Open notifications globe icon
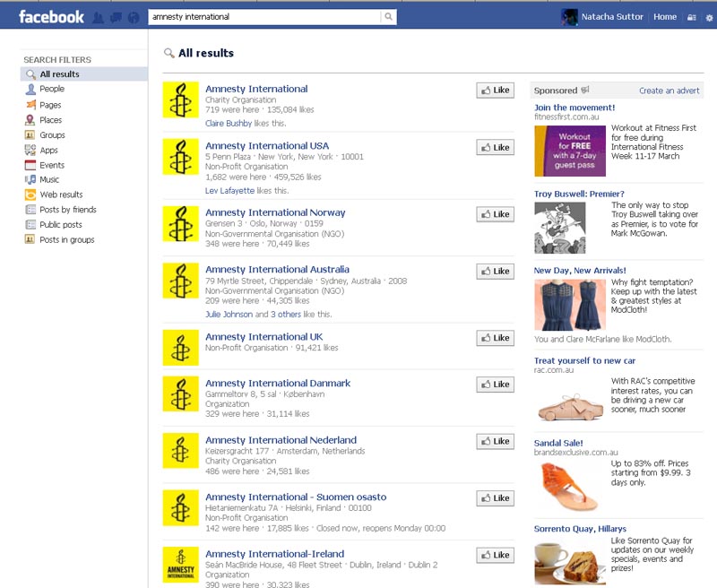This screenshot has height=588, width=717. coord(134,17)
